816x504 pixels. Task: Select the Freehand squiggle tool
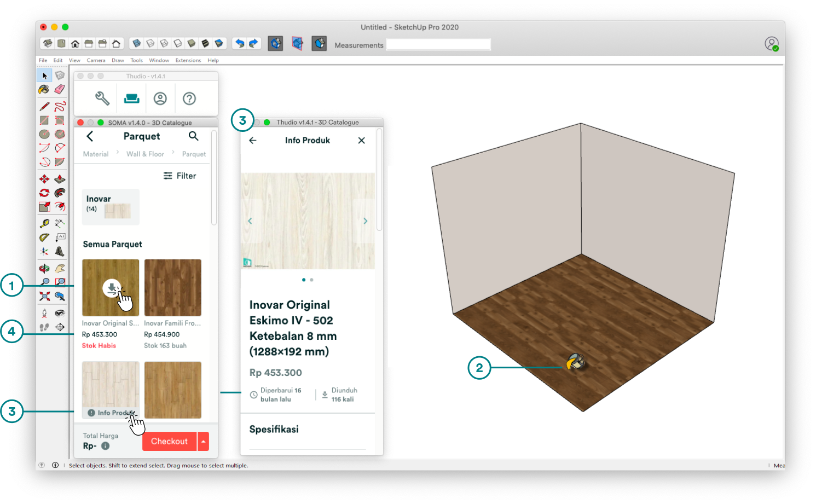[60, 106]
